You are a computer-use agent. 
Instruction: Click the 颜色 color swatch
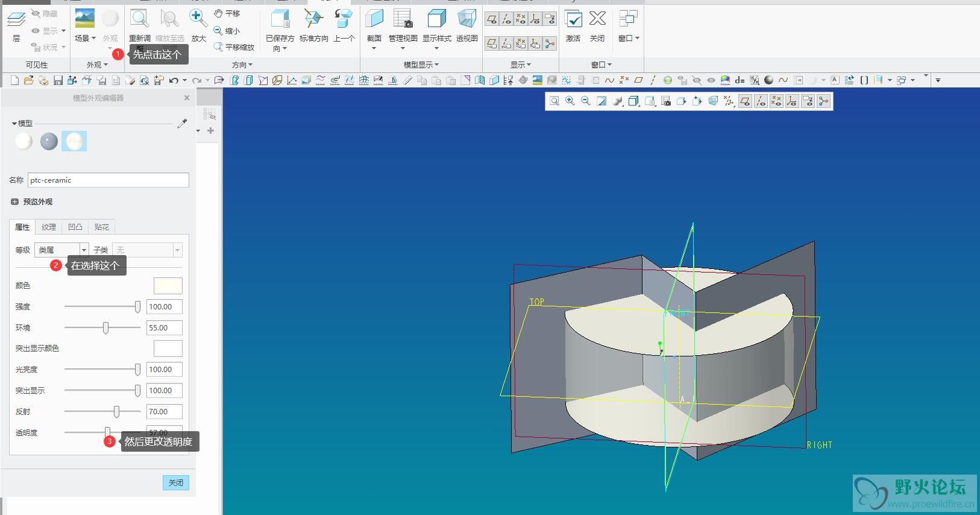[x=168, y=286]
